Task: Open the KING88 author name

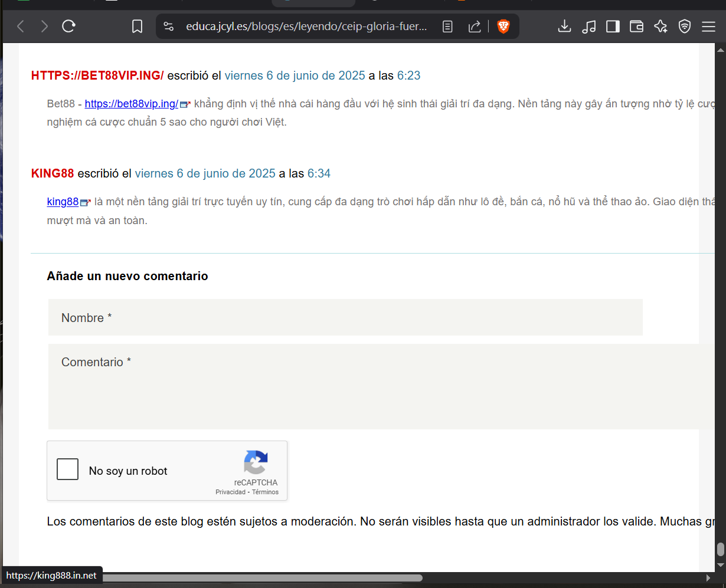Action: [53, 173]
